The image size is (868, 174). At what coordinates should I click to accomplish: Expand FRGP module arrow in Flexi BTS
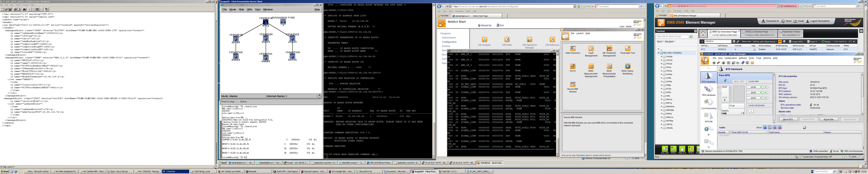pos(718,87)
